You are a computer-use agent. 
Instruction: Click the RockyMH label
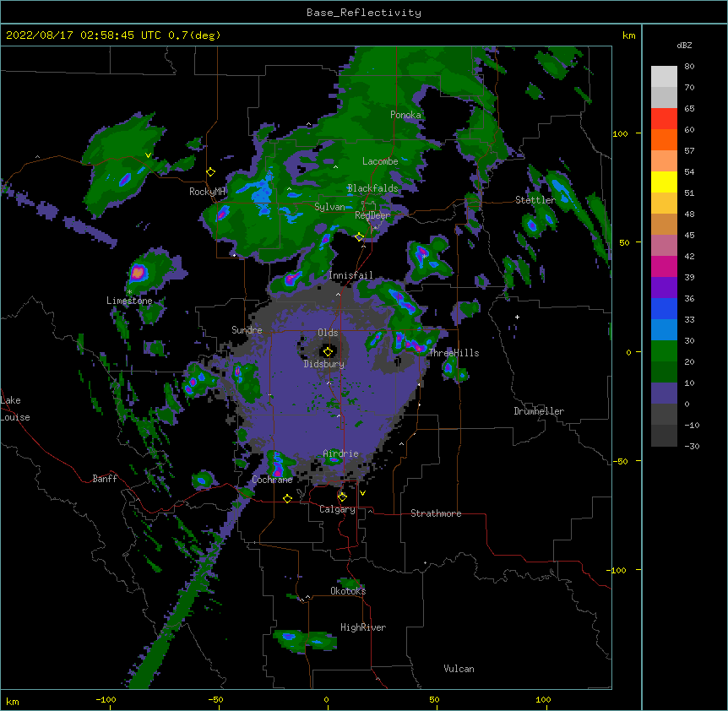(207, 192)
